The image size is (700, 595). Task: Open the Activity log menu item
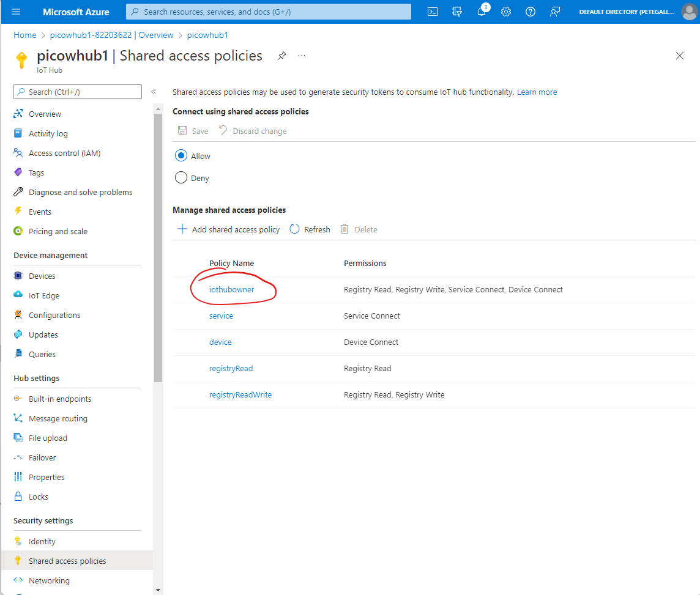(48, 134)
